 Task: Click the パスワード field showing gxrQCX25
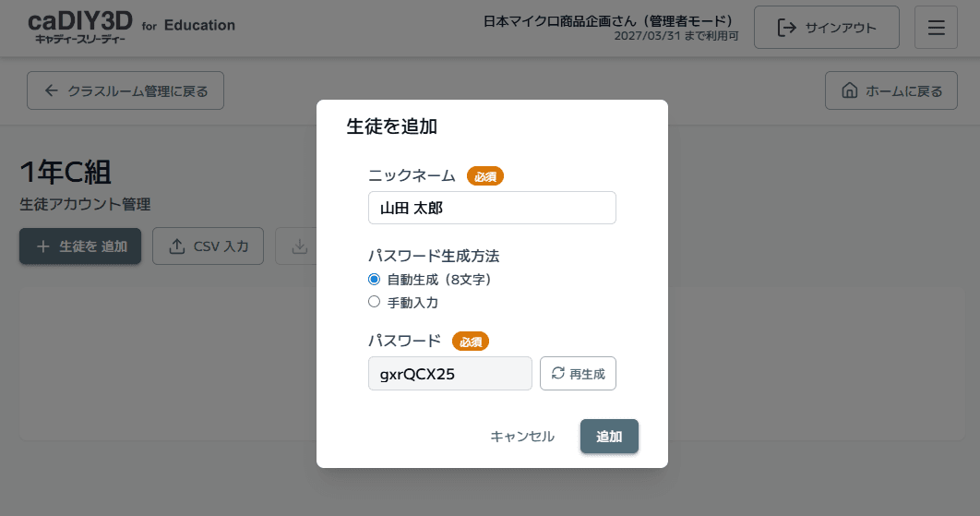point(450,374)
